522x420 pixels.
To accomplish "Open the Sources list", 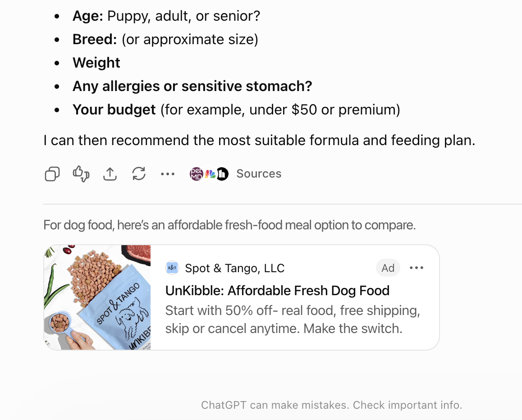I will point(259,174).
